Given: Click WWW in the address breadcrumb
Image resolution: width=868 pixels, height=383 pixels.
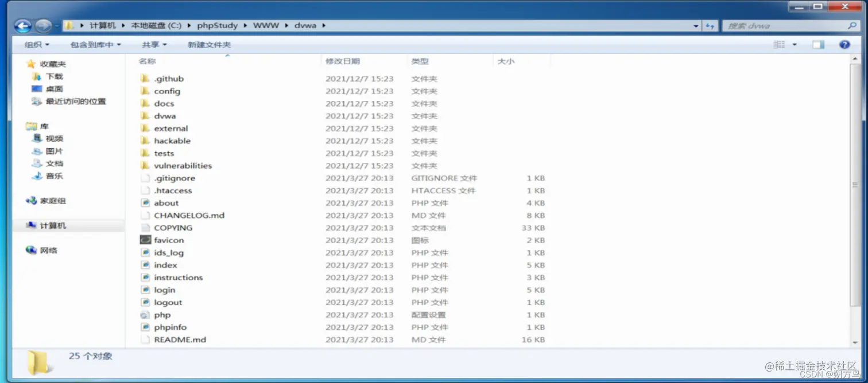Looking at the screenshot, I should [x=266, y=26].
